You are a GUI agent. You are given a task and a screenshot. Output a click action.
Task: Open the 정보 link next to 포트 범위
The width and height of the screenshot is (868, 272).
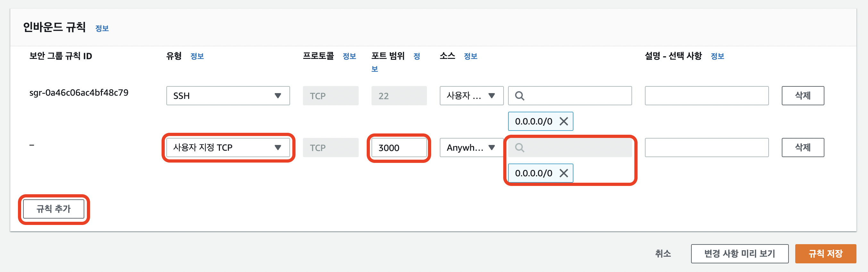point(417,56)
